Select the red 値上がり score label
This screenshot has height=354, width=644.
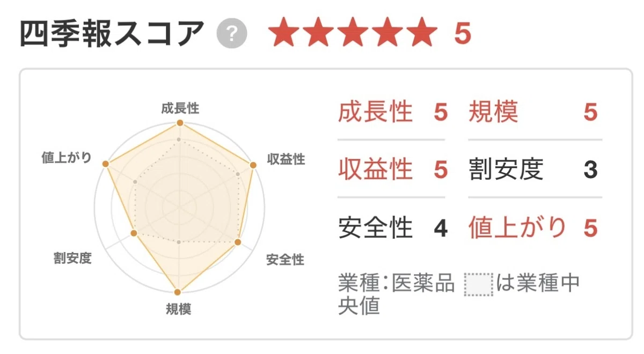coord(518,227)
